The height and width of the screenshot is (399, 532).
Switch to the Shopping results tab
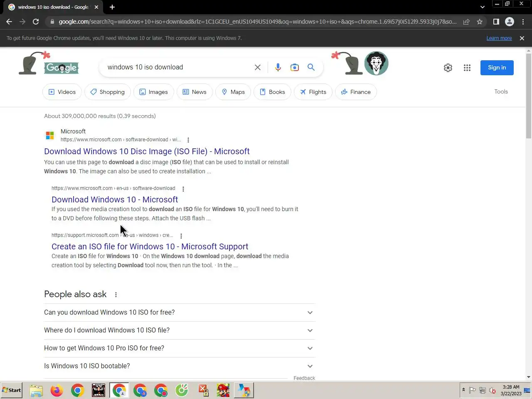click(x=108, y=92)
